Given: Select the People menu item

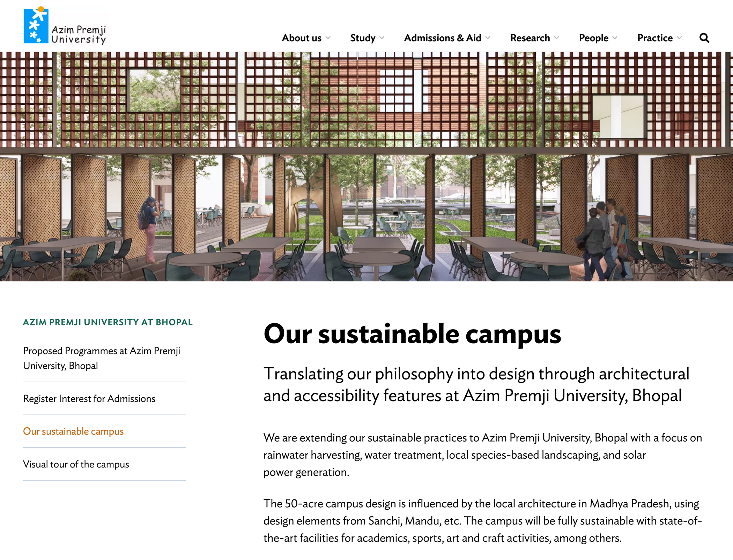Looking at the screenshot, I should [x=593, y=38].
